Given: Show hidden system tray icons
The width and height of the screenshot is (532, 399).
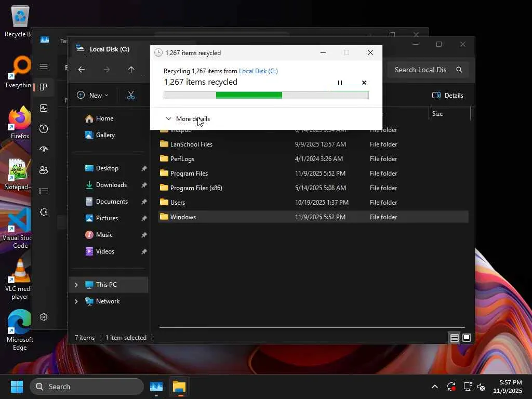Looking at the screenshot, I should 435,387.
